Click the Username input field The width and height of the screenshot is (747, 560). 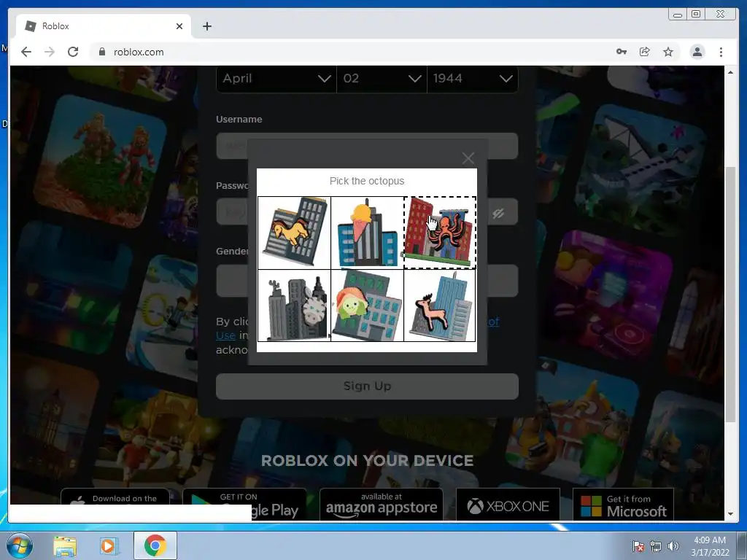coord(367,146)
